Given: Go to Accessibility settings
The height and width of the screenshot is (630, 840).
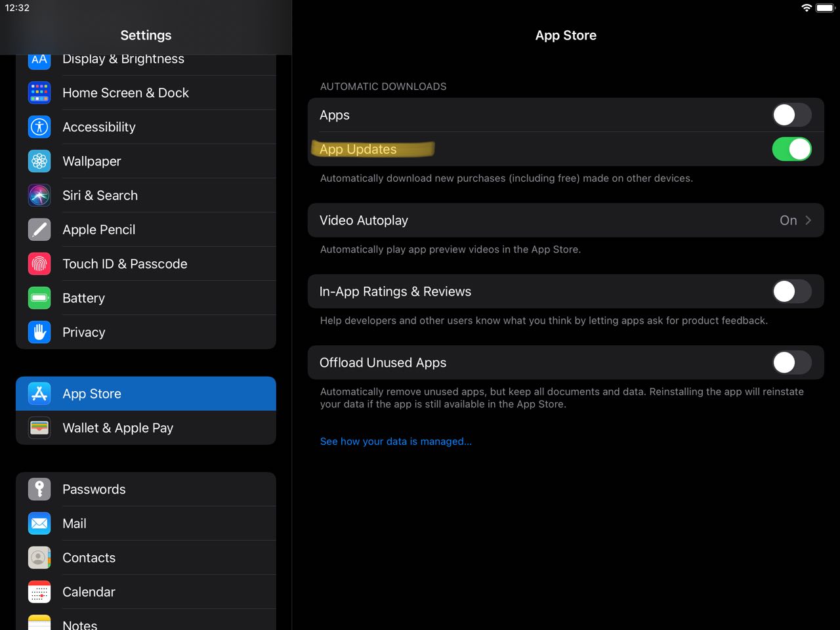Looking at the screenshot, I should 146,127.
